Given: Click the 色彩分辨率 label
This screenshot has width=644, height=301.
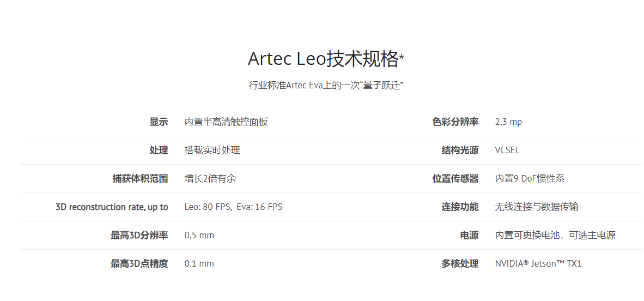Looking at the screenshot, I should 455,122.
